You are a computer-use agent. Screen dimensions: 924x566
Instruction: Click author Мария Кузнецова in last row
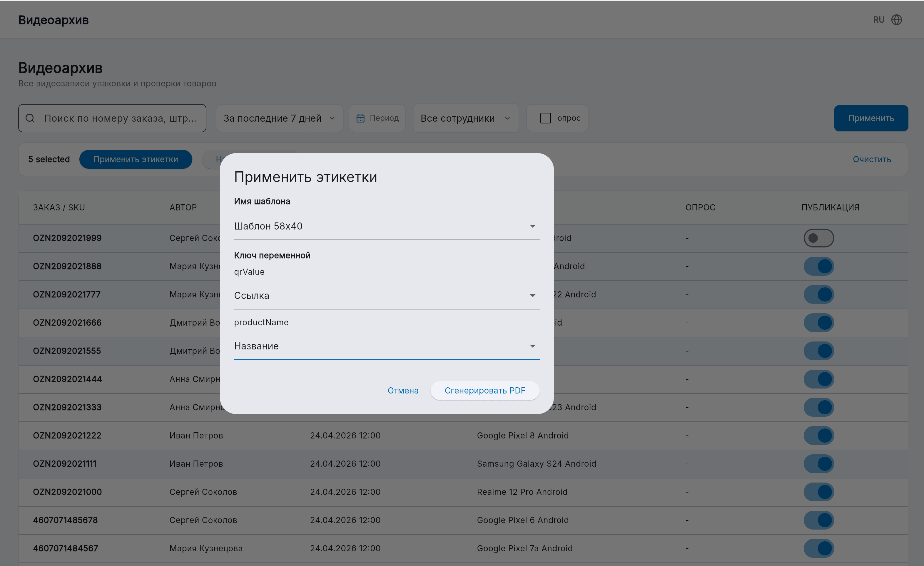pyautogui.click(x=206, y=548)
